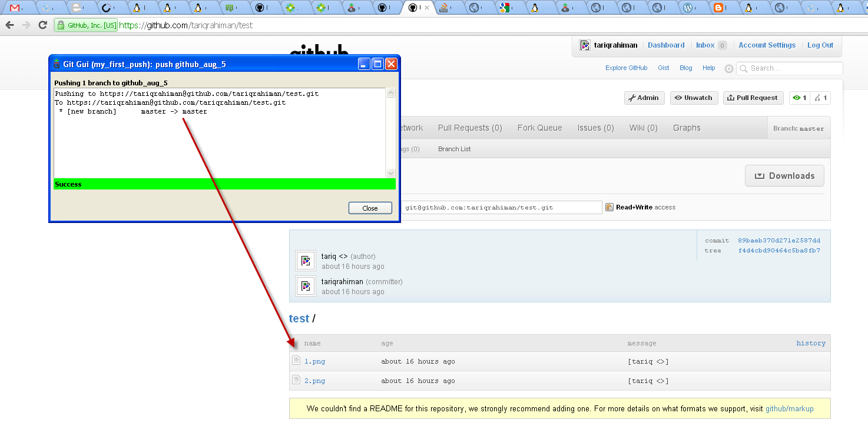This screenshot has width=868, height=436.
Task: Open the tariqrahiman committer profile link
Action: click(x=342, y=282)
